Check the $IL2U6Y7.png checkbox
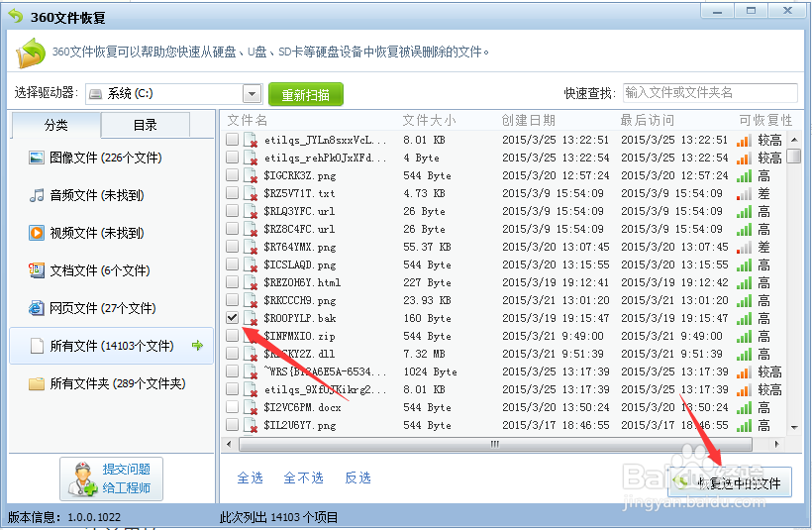The width and height of the screenshot is (812, 530). [x=232, y=425]
